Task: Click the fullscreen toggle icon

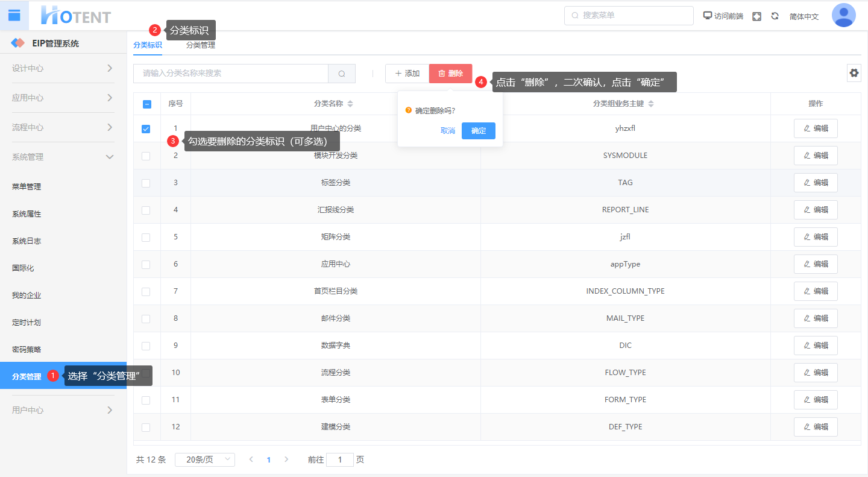Action: click(756, 16)
